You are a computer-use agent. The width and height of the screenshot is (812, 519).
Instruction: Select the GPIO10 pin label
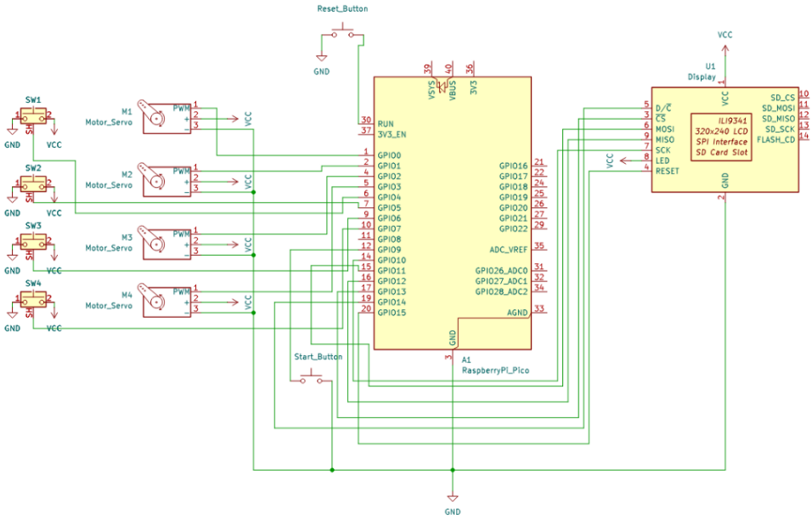coord(392,260)
